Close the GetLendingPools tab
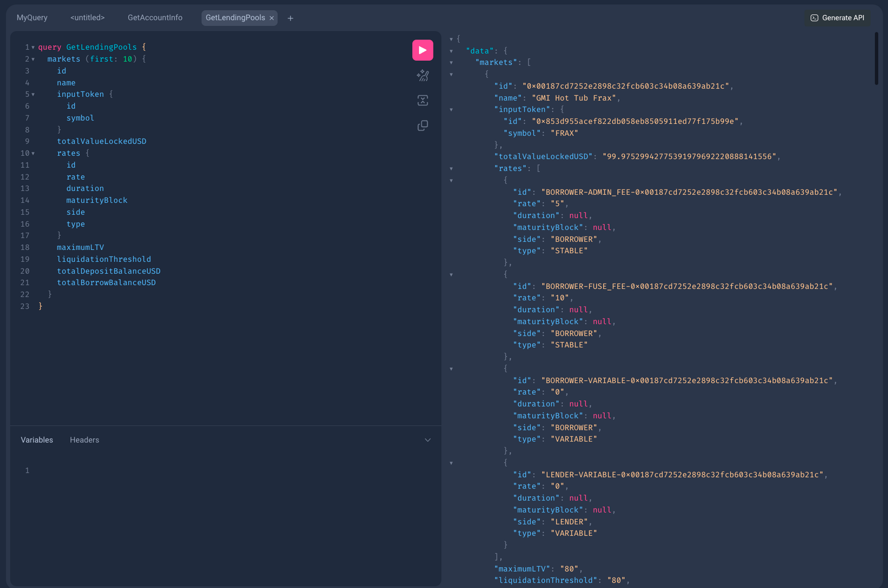This screenshot has width=888, height=588. tap(272, 18)
